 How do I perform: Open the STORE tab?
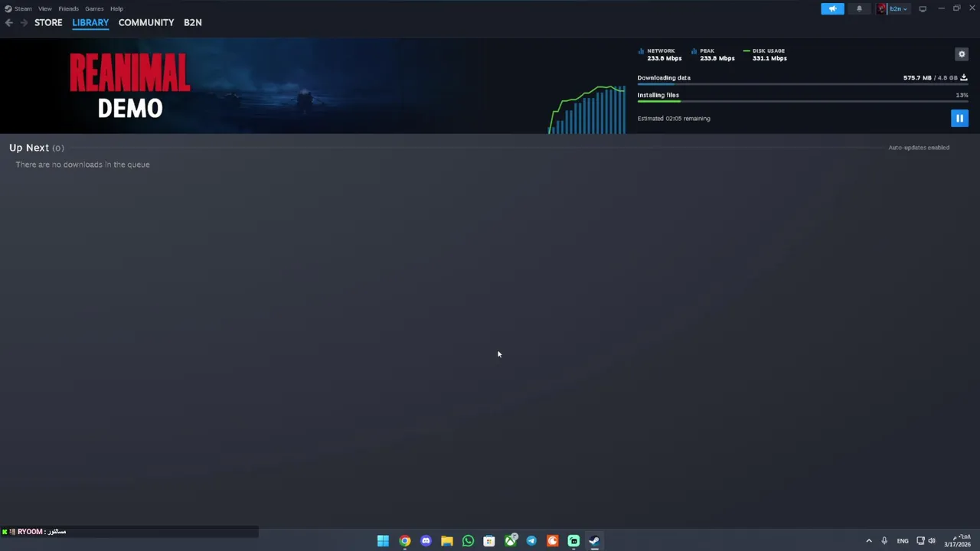pyautogui.click(x=48, y=23)
